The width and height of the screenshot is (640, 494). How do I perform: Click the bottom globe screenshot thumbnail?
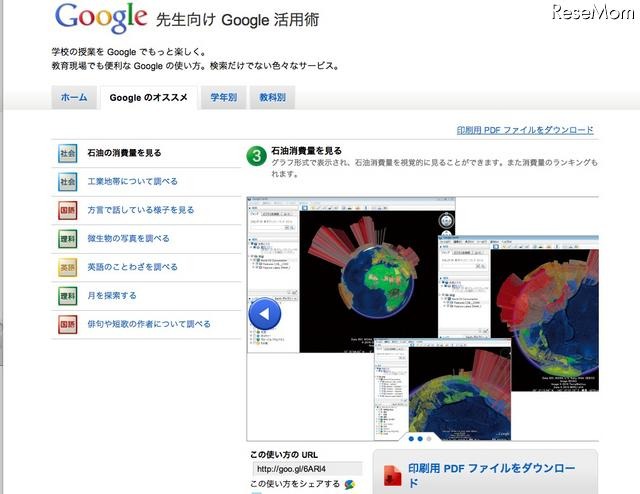pyautogui.click(x=443, y=389)
